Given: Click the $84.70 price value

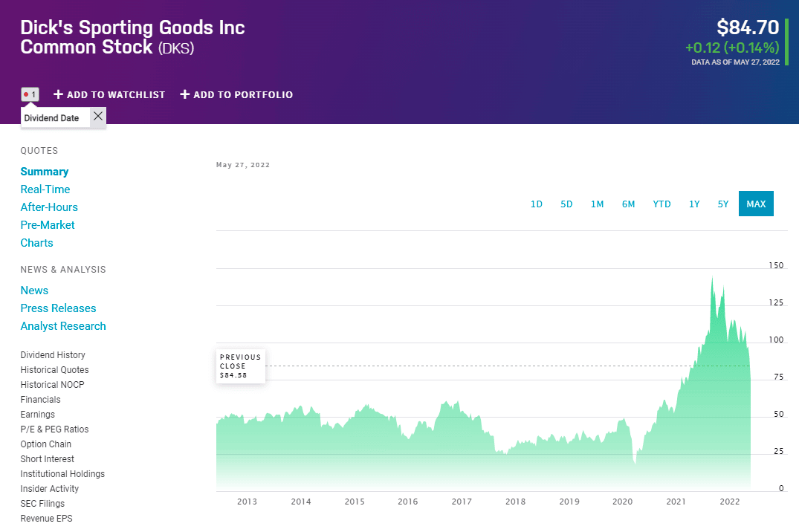Looking at the screenshot, I should tap(748, 27).
